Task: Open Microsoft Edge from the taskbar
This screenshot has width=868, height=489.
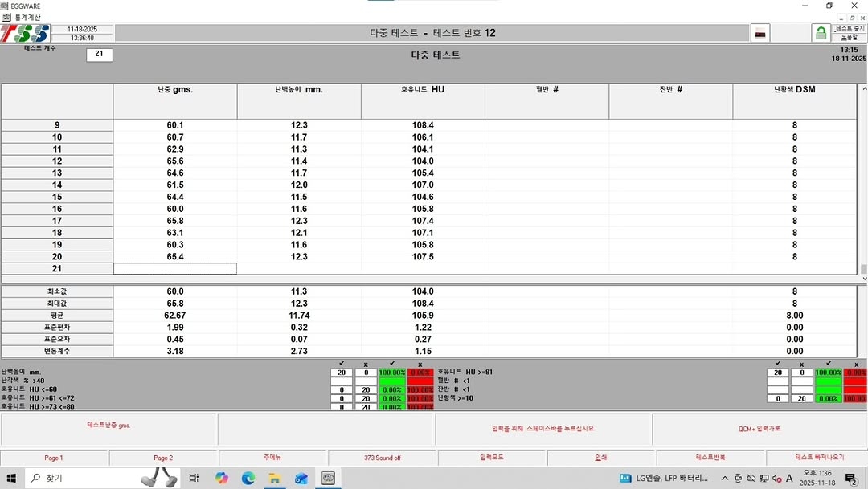Action: point(248,478)
